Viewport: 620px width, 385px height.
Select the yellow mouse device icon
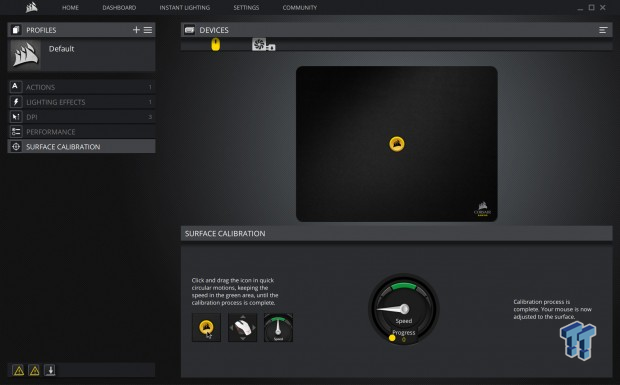pos(215,44)
